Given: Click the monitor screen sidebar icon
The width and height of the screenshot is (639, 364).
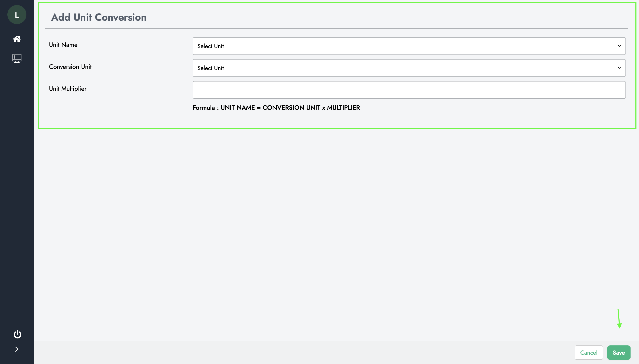Looking at the screenshot, I should pyautogui.click(x=17, y=58).
